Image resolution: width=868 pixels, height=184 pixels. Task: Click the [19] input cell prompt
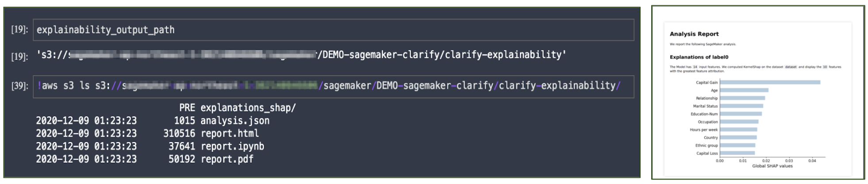pyautogui.click(x=19, y=30)
